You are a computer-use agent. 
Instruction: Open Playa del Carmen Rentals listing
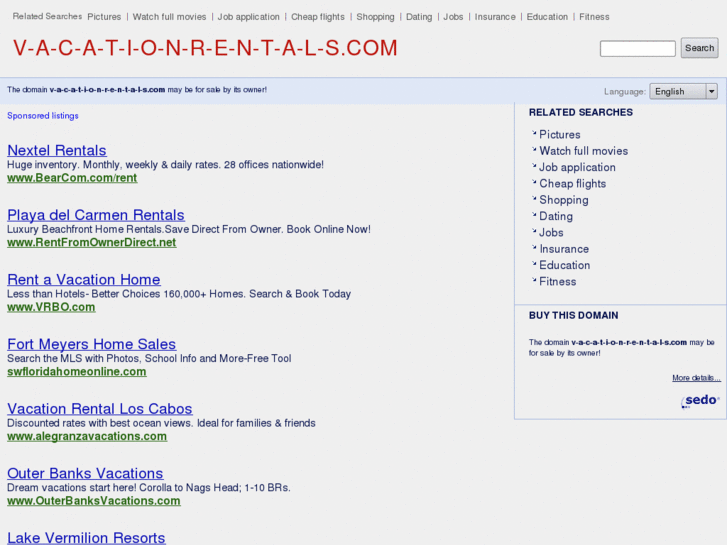tap(96, 215)
